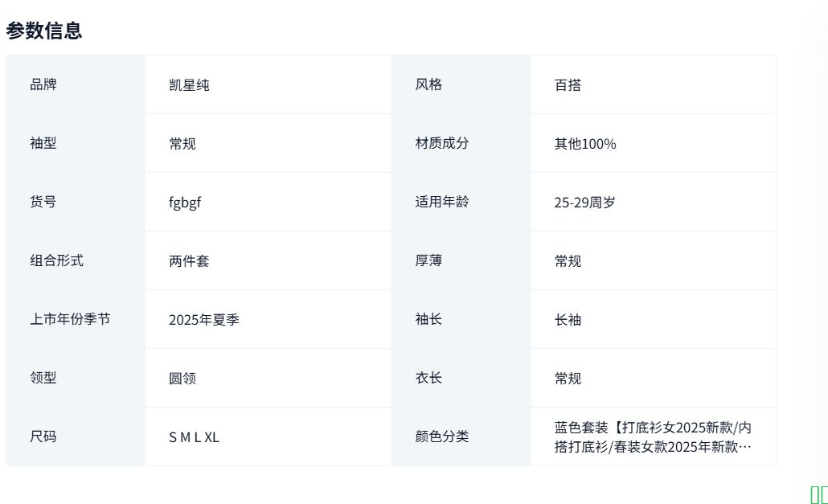
Task: Click the 袖长 value 长袖
Action: pos(568,320)
